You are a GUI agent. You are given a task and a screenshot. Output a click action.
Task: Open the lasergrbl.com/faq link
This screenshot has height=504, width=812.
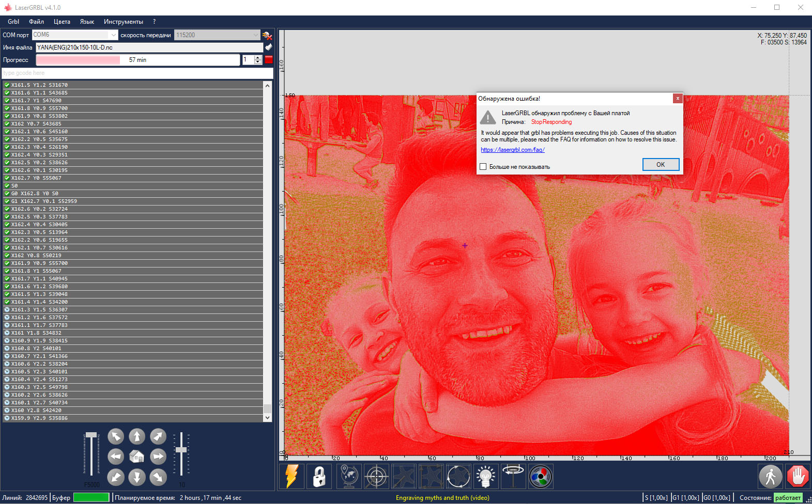tap(512, 150)
